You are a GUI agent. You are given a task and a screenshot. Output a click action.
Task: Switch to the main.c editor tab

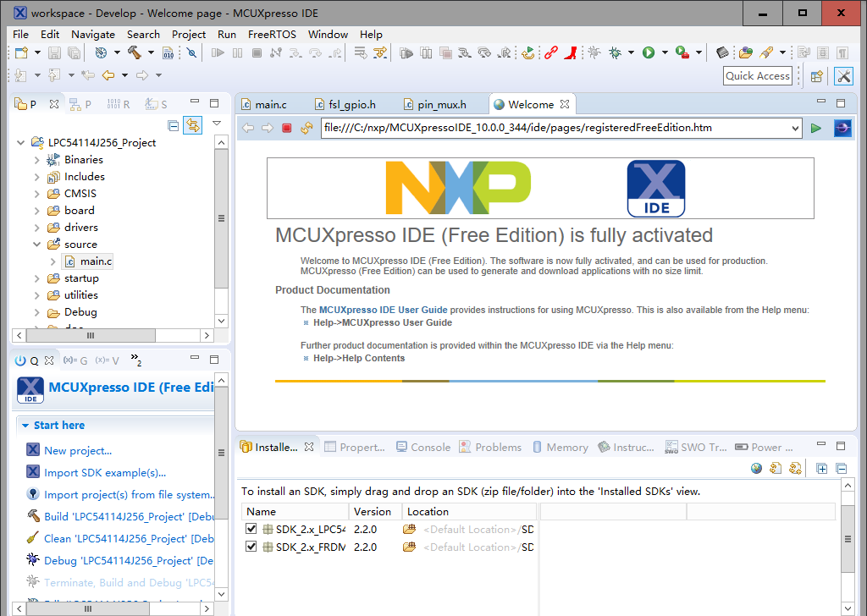pyautogui.click(x=264, y=104)
